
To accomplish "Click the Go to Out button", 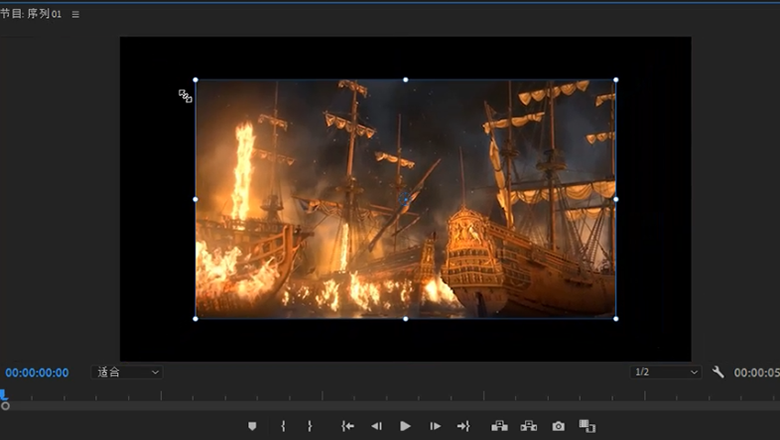I will [464, 426].
